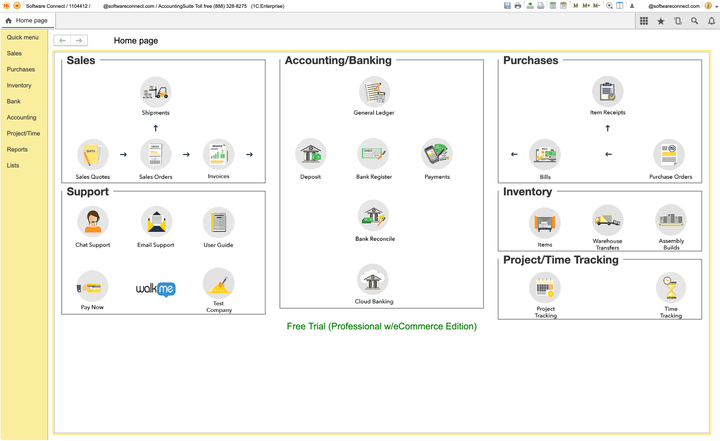Click the Invoices icon
The image size is (720, 441).
(x=218, y=154)
